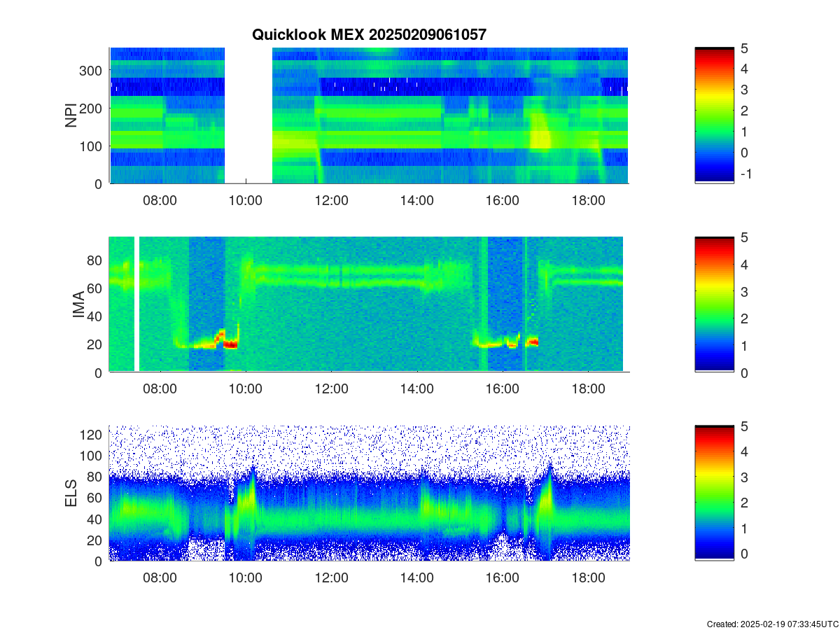Viewport: 840px width, 630px height.
Task: Click the "ELS" y-axis label
Action: (71, 493)
